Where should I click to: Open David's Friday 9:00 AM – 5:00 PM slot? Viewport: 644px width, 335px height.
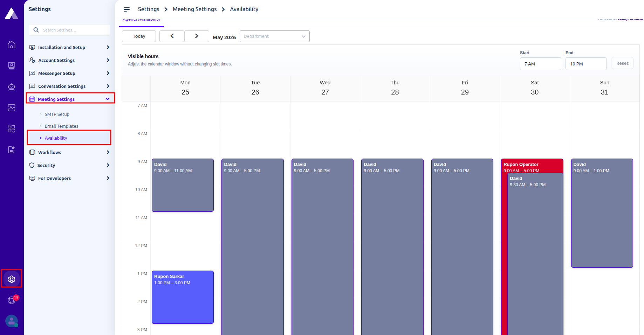462,247
